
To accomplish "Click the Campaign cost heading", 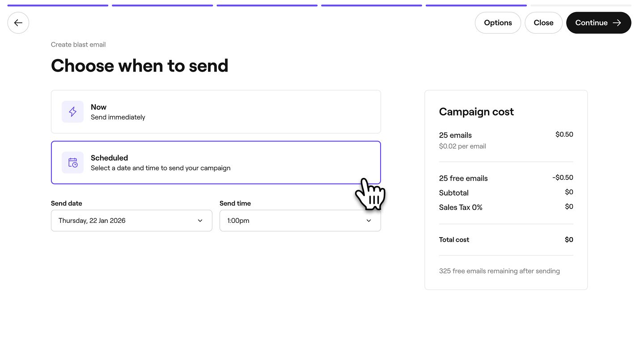I will pyautogui.click(x=476, y=112).
